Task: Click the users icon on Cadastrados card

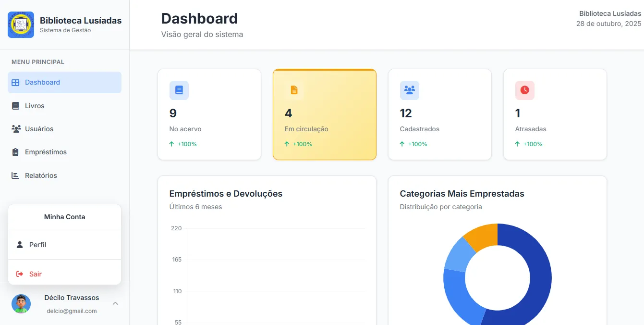Action: pyautogui.click(x=409, y=90)
